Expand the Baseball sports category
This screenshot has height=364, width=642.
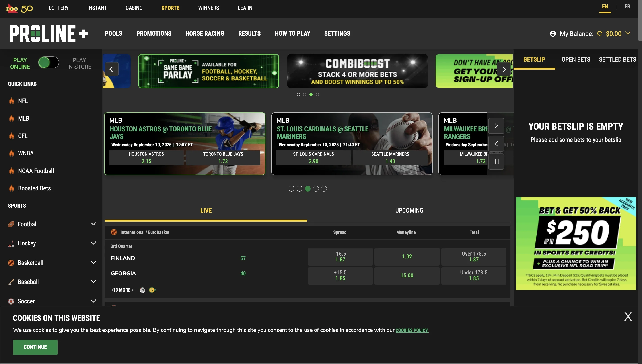pos(93,282)
